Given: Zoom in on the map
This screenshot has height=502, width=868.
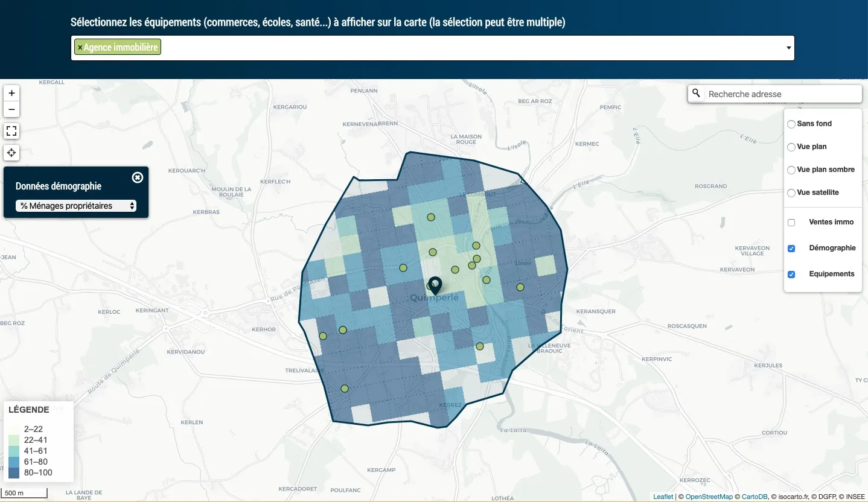Looking at the screenshot, I should [x=11, y=93].
